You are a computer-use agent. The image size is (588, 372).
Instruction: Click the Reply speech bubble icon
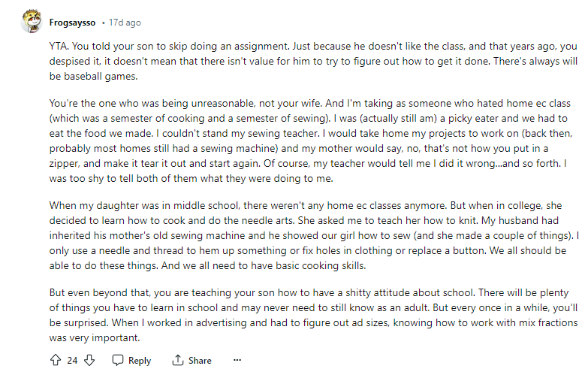pos(118,360)
